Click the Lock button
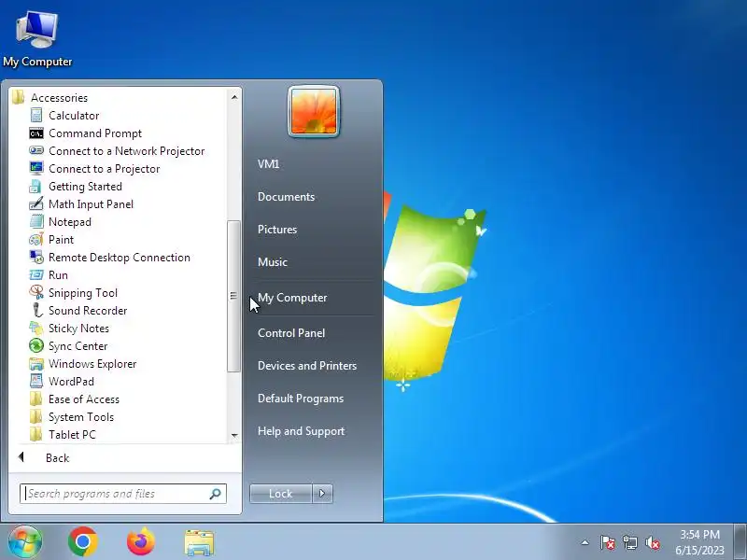 tap(281, 494)
